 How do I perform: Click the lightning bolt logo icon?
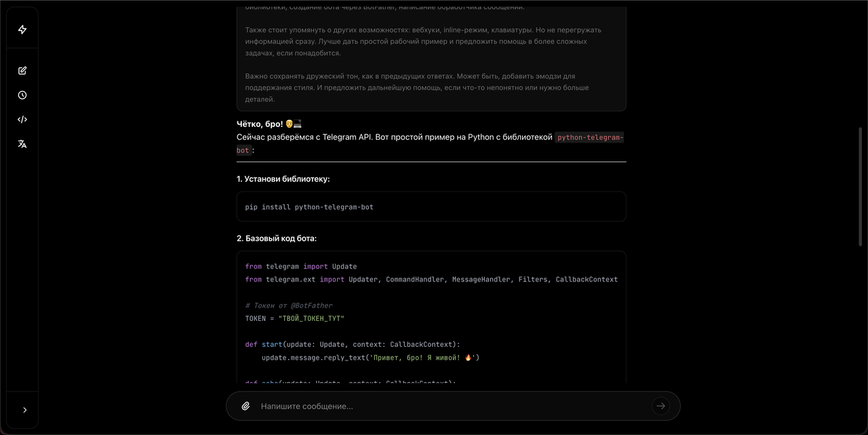[22, 30]
